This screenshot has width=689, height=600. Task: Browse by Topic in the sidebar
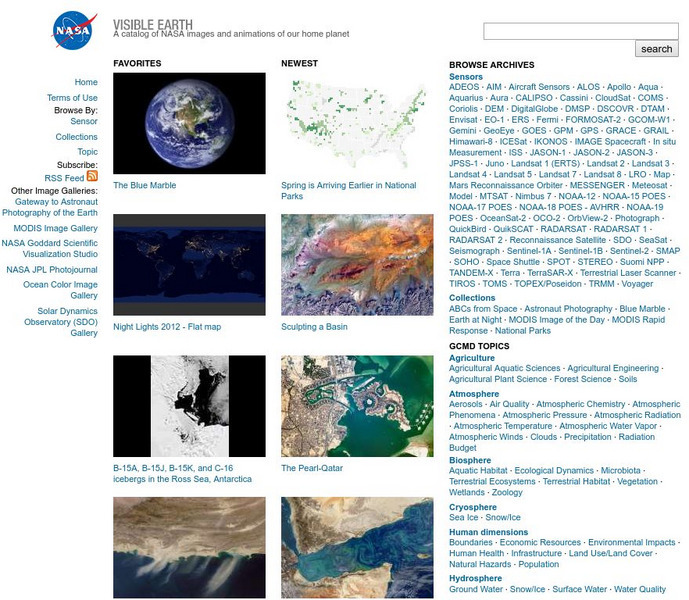(87, 152)
